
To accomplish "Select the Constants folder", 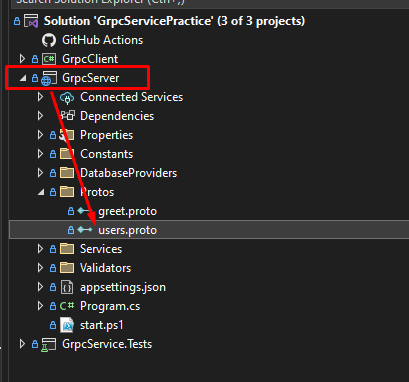I will (106, 154).
